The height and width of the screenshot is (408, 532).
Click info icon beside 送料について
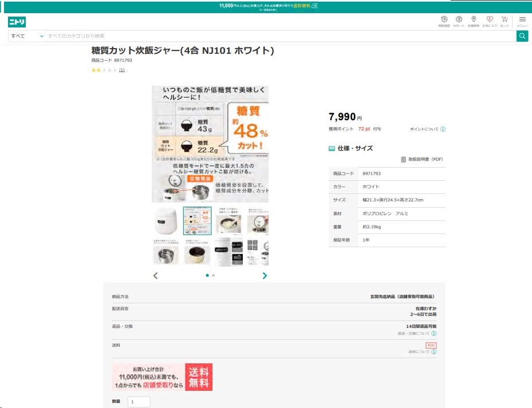point(434,352)
